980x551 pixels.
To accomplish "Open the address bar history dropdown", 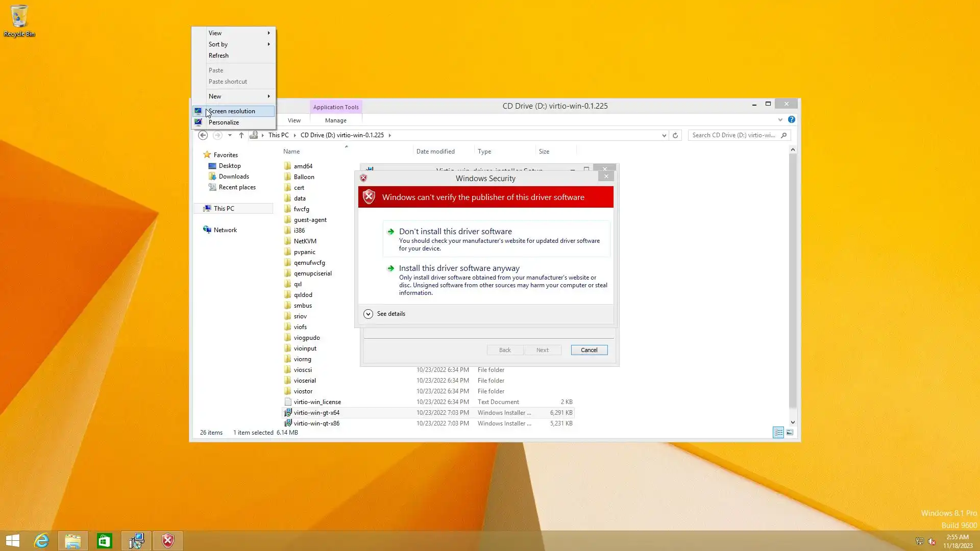I will tap(664, 135).
